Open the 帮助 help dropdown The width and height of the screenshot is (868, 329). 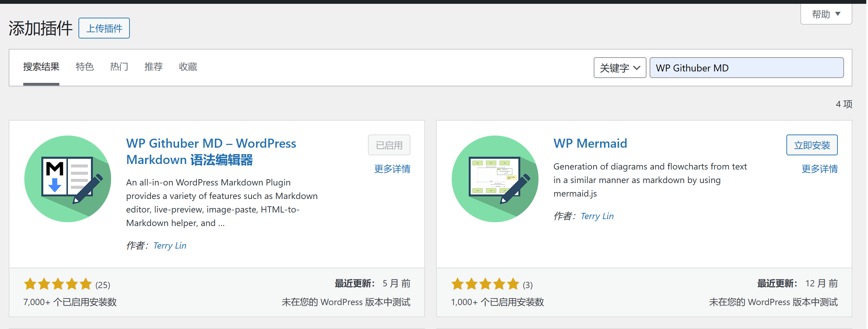(x=826, y=14)
